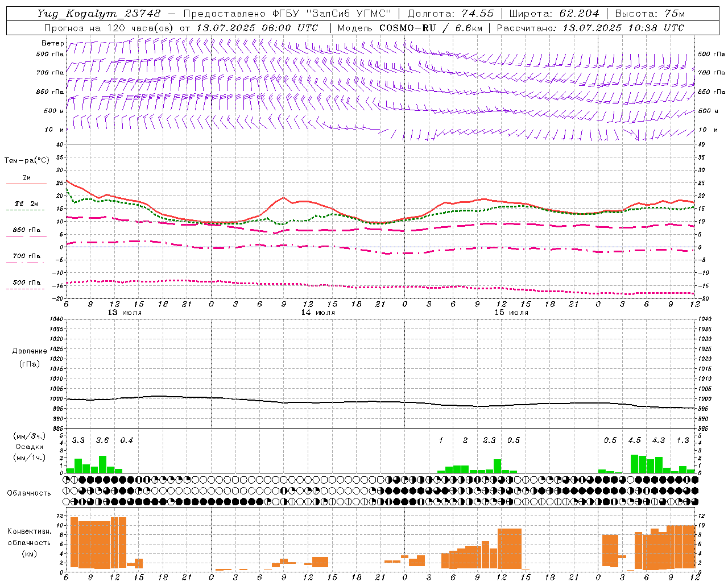Click the 'Давление' pressure panel label

pos(30,351)
